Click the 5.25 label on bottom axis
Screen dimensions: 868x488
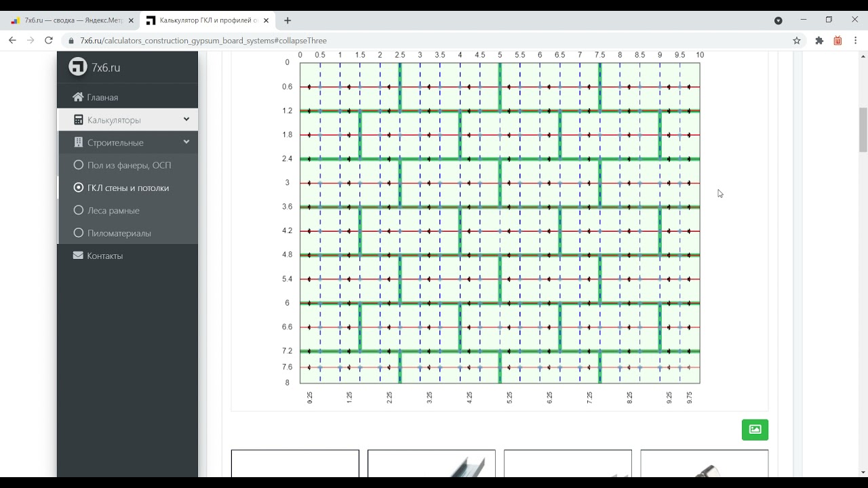pyautogui.click(x=509, y=398)
